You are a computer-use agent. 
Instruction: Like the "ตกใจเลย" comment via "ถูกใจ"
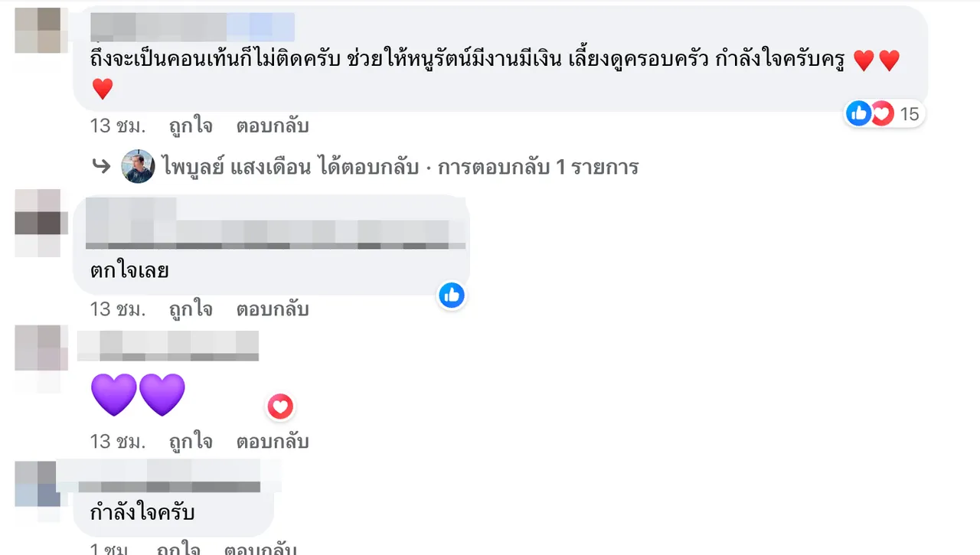pos(191,309)
